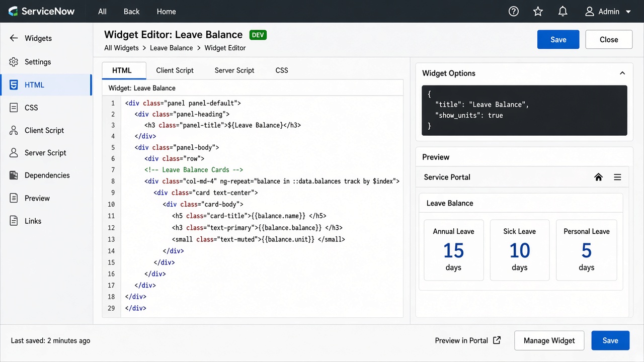Click the All Widgets breadcrumb
This screenshot has height=362, width=644.
[x=121, y=48]
